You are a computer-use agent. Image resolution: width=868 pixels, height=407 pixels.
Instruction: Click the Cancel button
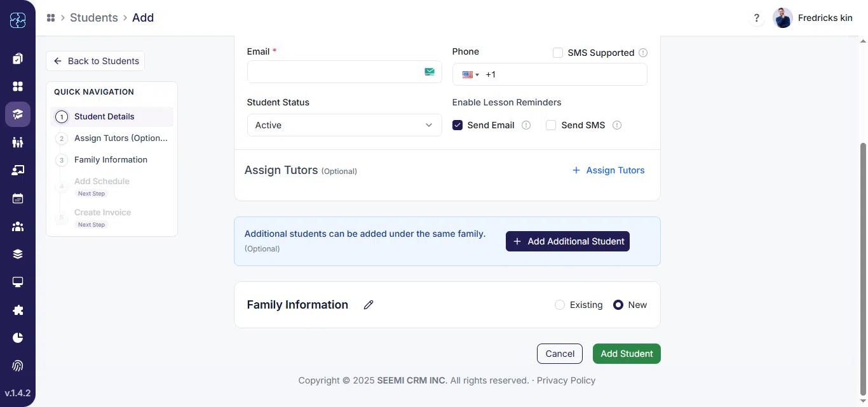[560, 354]
